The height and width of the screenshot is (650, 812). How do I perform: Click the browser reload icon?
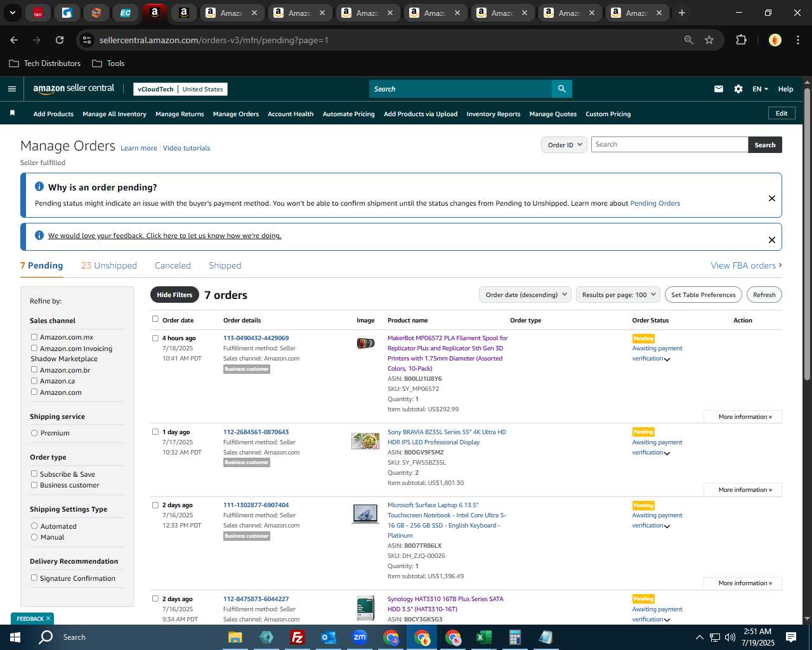pos(60,40)
